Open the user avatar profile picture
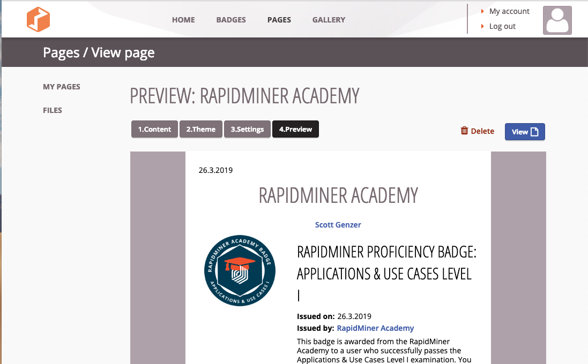 (557, 20)
